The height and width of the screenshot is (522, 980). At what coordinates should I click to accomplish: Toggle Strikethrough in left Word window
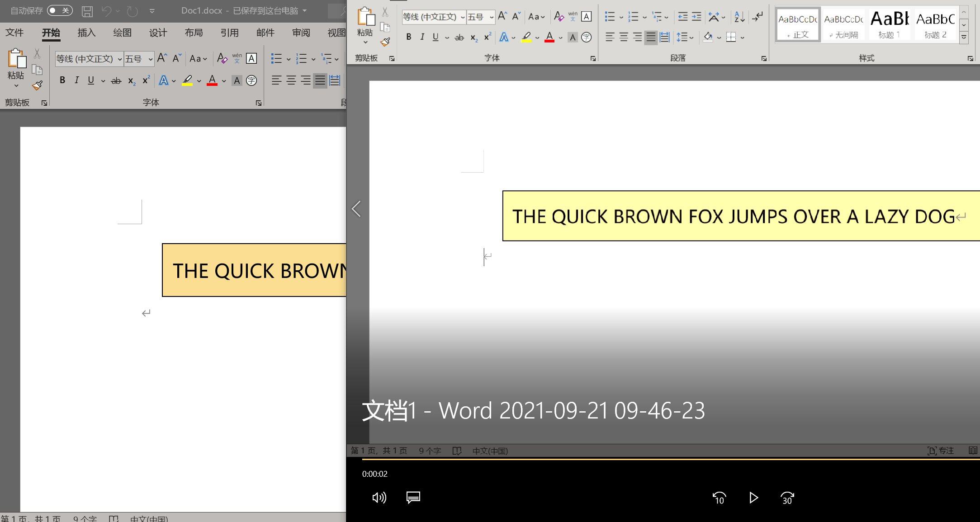[116, 81]
